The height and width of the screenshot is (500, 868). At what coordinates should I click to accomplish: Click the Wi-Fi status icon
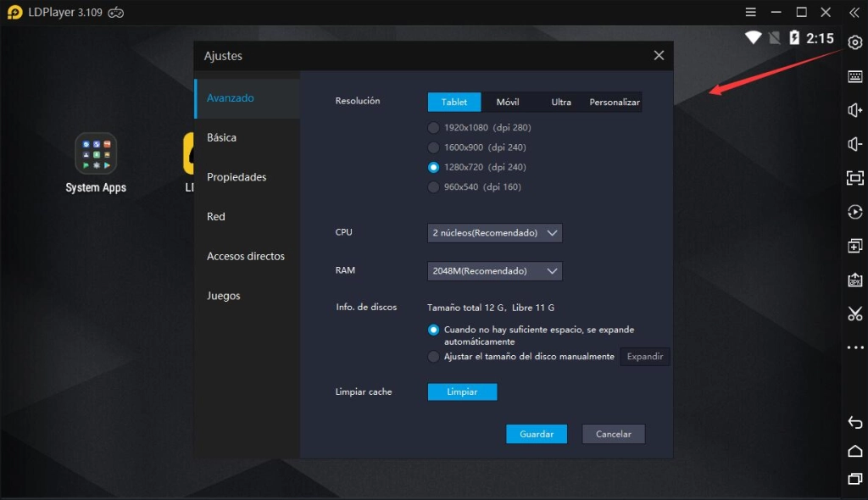[x=753, y=37]
